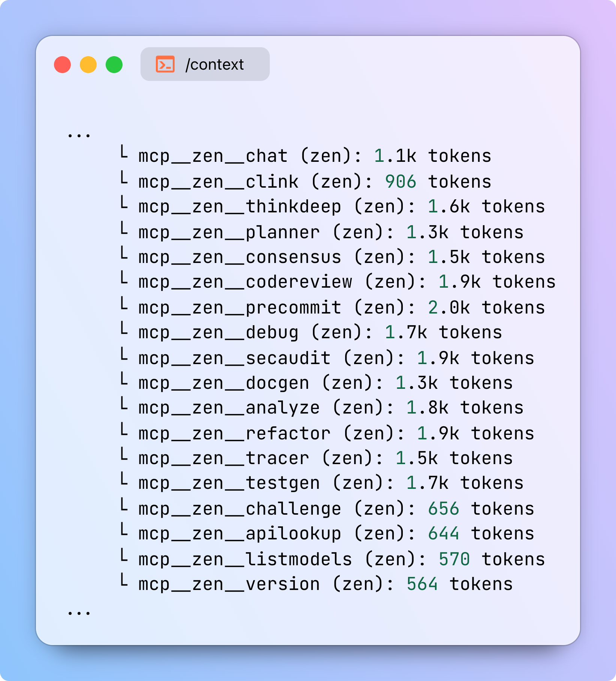Close the window with the red button
This screenshot has width=616, height=681.
tap(63, 64)
